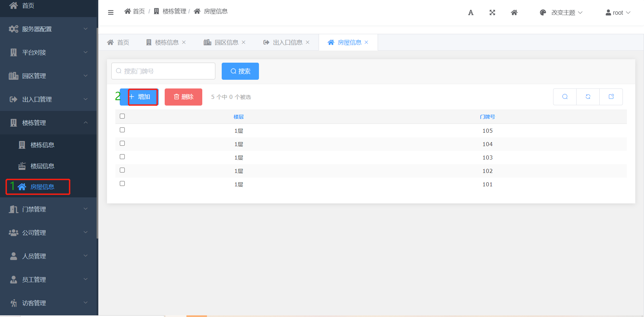
Task: Click the hamburger menu collapse icon
Action: pyautogui.click(x=111, y=12)
